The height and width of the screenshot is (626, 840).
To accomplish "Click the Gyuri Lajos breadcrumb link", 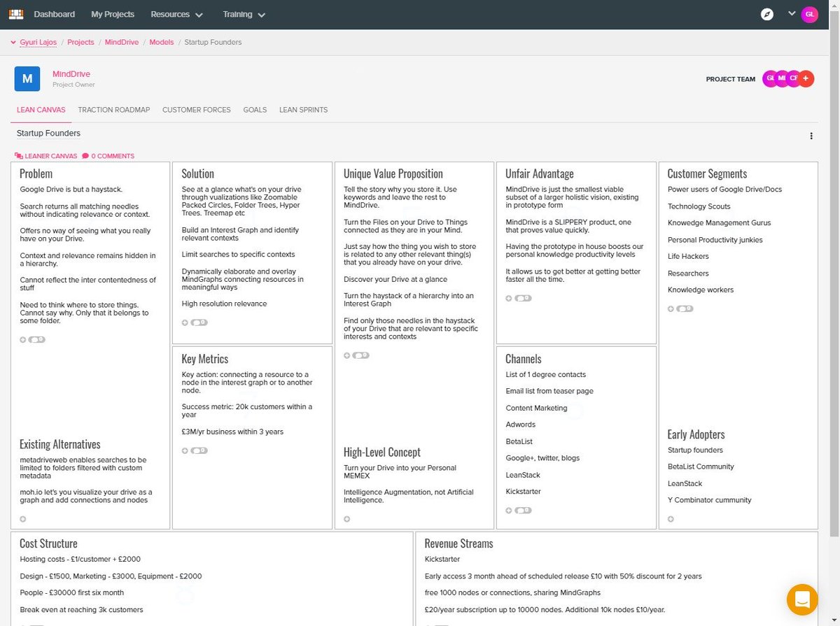I will [40, 43].
